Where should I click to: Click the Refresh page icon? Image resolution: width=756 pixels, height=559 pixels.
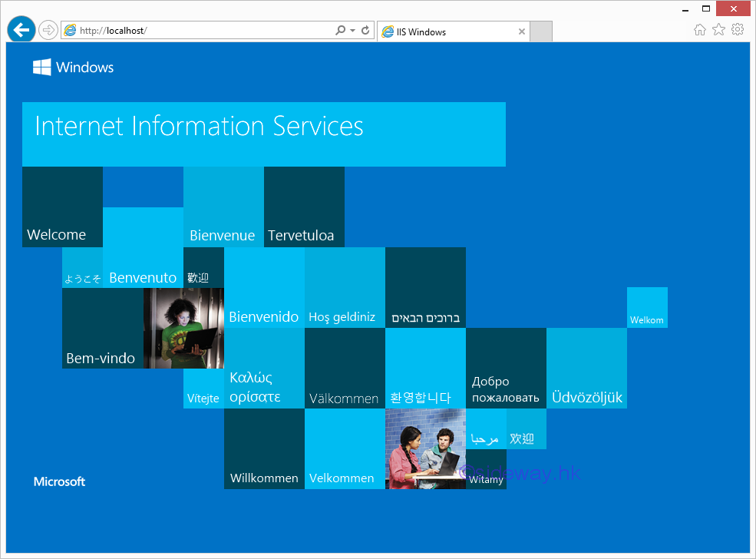click(365, 31)
